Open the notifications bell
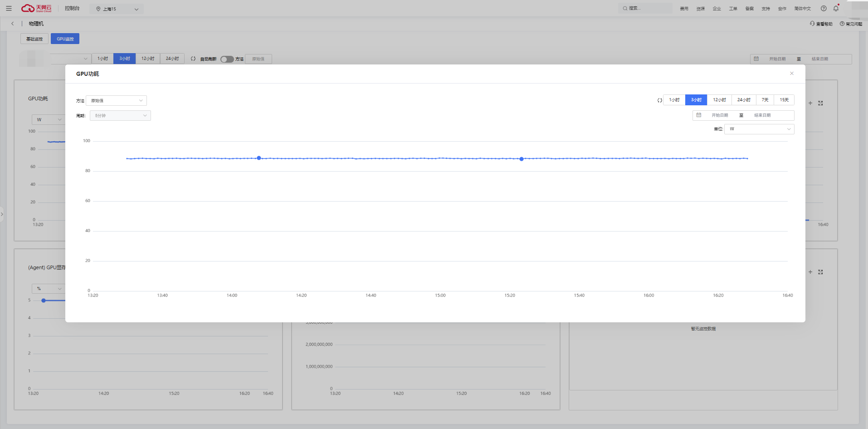 pyautogui.click(x=836, y=8)
